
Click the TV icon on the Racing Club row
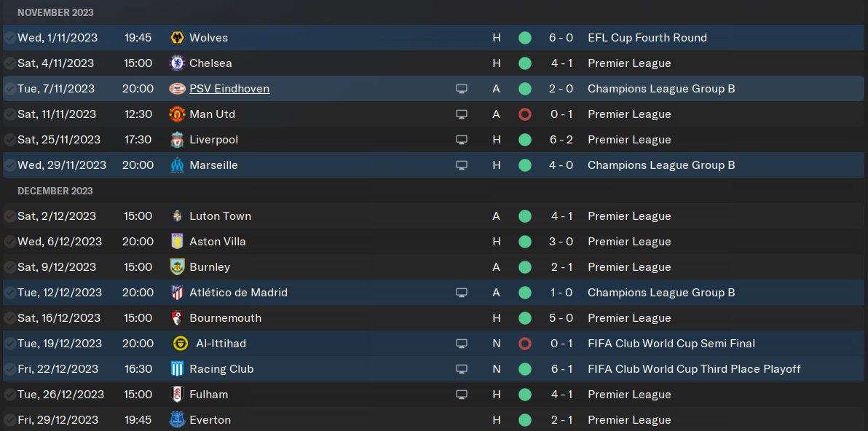(x=461, y=369)
